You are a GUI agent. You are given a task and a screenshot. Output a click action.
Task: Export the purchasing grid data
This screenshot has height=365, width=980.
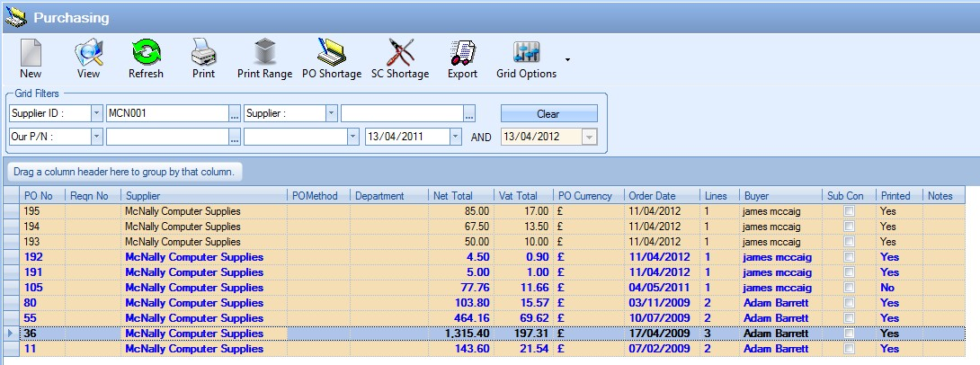pos(462,59)
